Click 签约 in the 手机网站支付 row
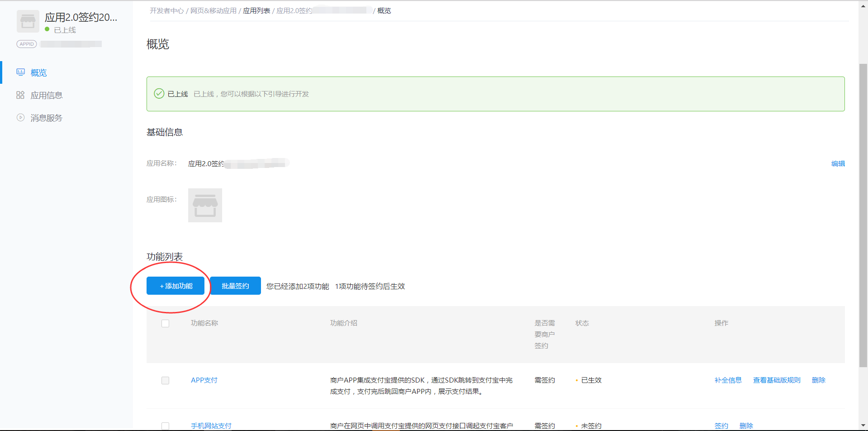This screenshot has width=868, height=431. click(721, 426)
